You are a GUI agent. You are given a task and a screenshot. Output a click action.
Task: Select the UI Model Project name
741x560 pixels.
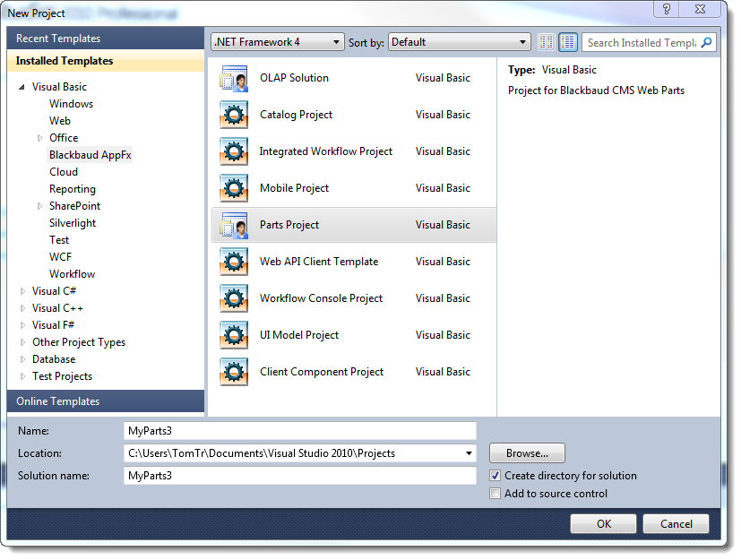click(x=299, y=335)
